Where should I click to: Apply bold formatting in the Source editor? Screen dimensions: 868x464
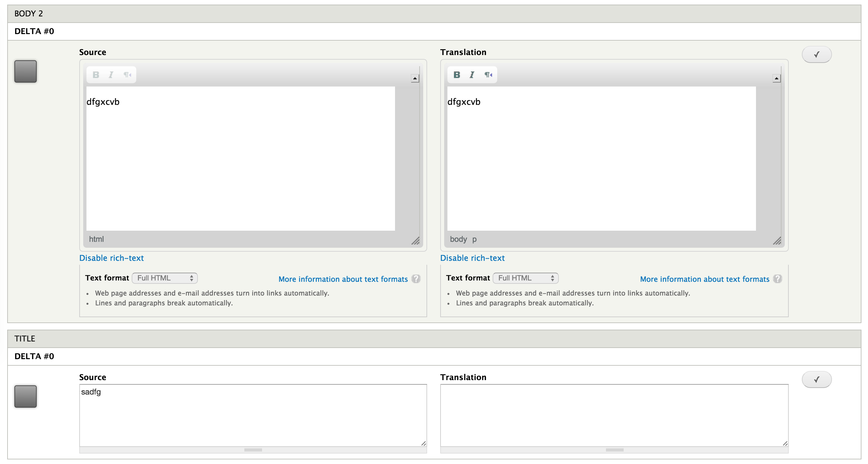(96, 74)
